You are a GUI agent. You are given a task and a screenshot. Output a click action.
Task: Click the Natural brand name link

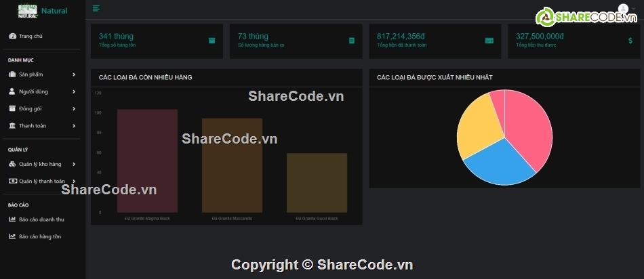[54, 11]
